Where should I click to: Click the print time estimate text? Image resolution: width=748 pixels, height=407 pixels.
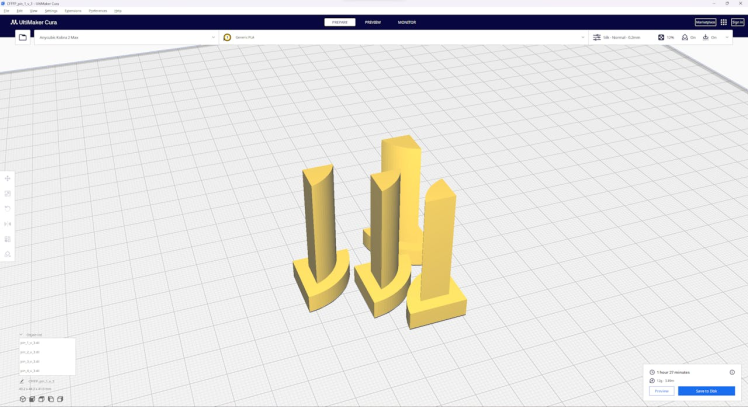(x=673, y=372)
